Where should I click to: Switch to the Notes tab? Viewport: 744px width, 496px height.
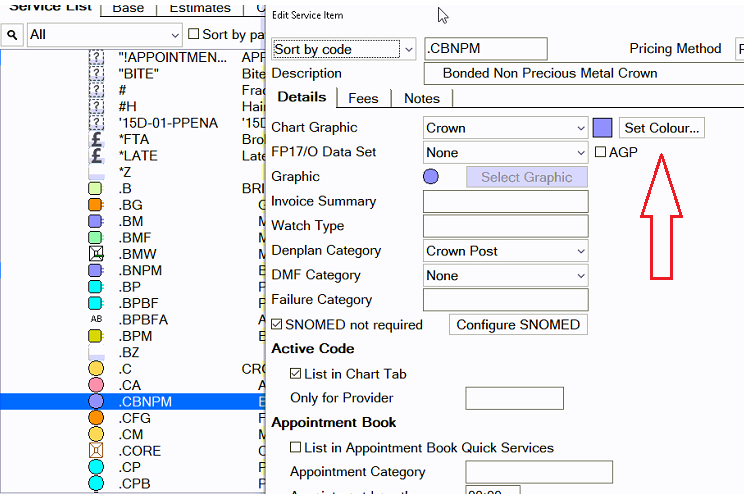422,98
